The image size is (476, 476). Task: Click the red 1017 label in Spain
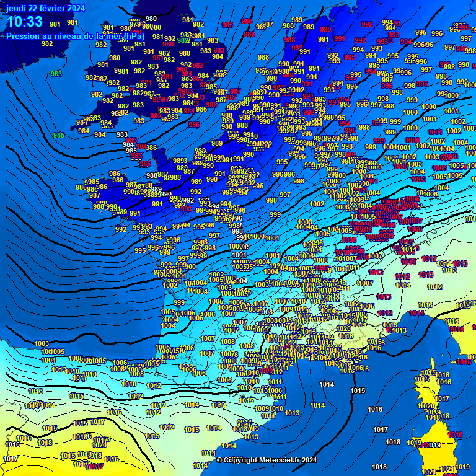(x=96, y=465)
